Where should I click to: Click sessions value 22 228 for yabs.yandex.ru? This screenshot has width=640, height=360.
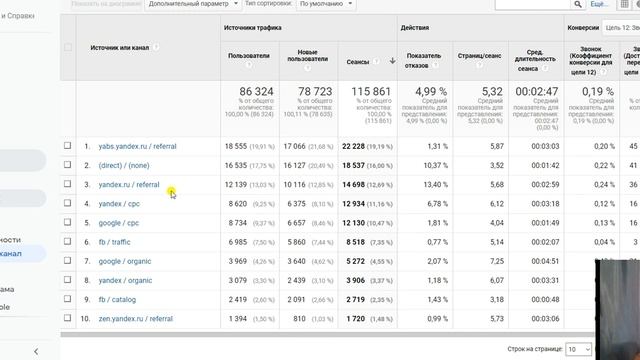click(x=353, y=146)
